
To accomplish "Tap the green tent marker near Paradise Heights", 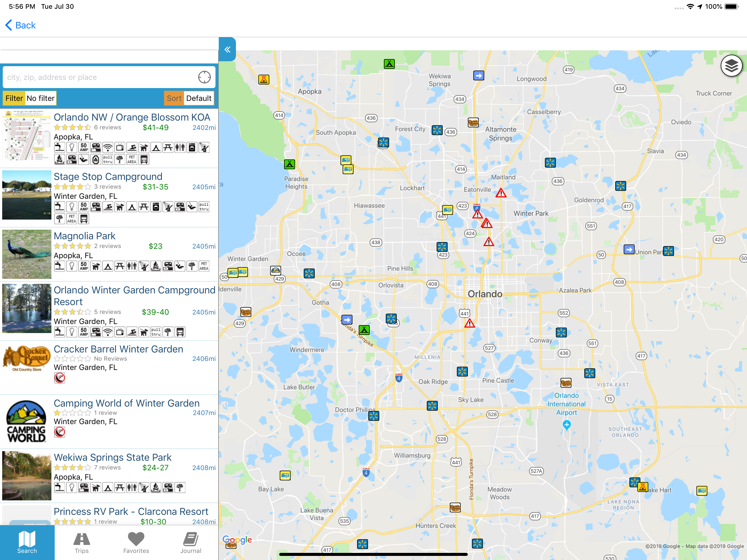I will pos(289,164).
